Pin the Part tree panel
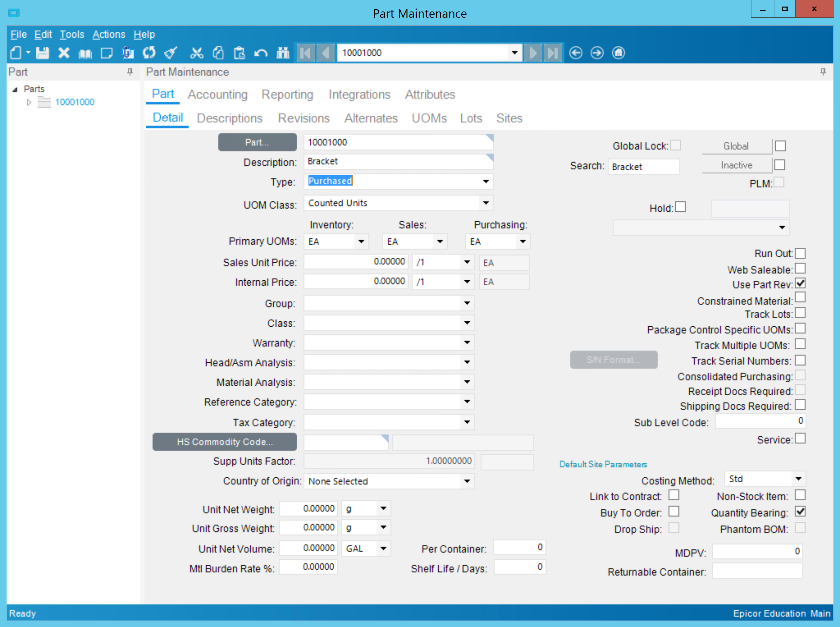Image resolution: width=840 pixels, height=627 pixels. click(x=130, y=72)
